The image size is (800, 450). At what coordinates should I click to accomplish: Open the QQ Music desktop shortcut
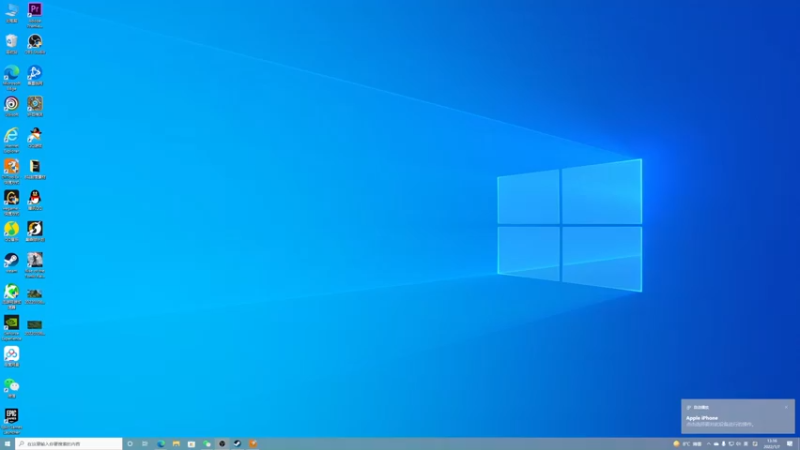point(11,231)
